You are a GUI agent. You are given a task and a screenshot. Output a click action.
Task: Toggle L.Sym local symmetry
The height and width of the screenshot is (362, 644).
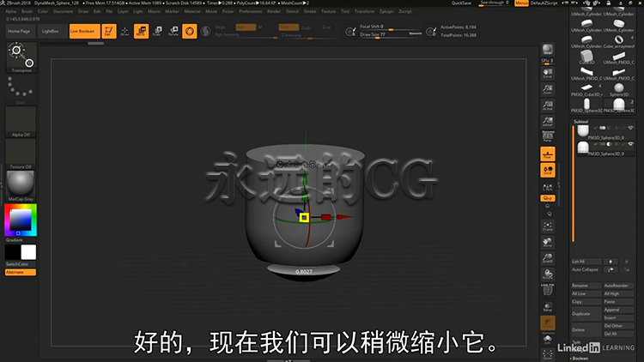click(548, 187)
